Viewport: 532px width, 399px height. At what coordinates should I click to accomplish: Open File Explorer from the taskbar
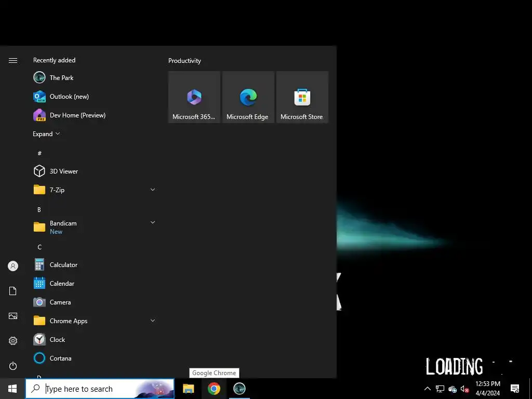(188, 389)
